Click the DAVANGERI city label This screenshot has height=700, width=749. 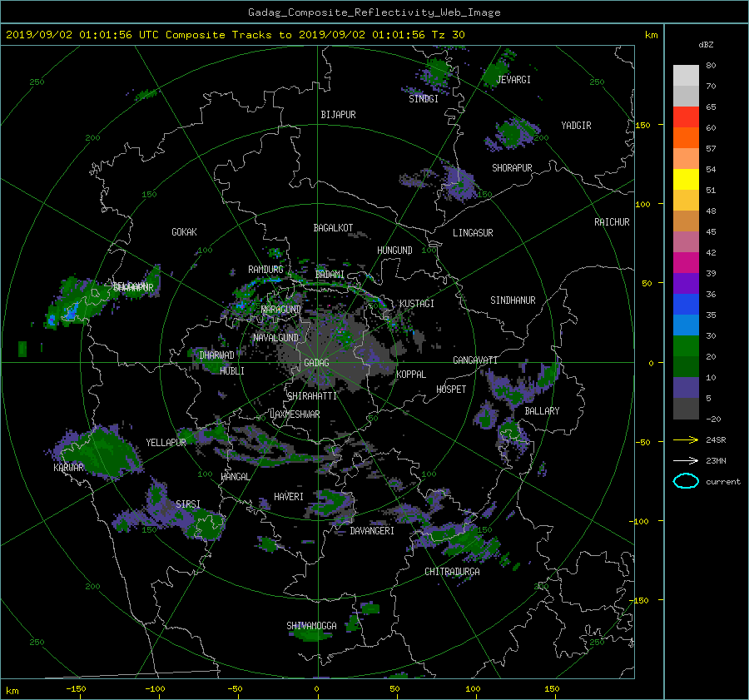pyautogui.click(x=372, y=531)
